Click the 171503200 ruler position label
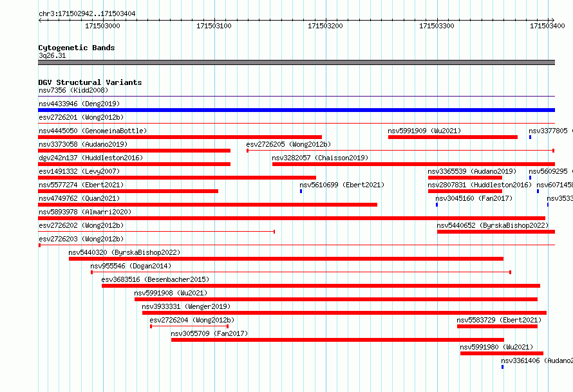Image resolution: width=573 pixels, height=392 pixels. (325, 26)
